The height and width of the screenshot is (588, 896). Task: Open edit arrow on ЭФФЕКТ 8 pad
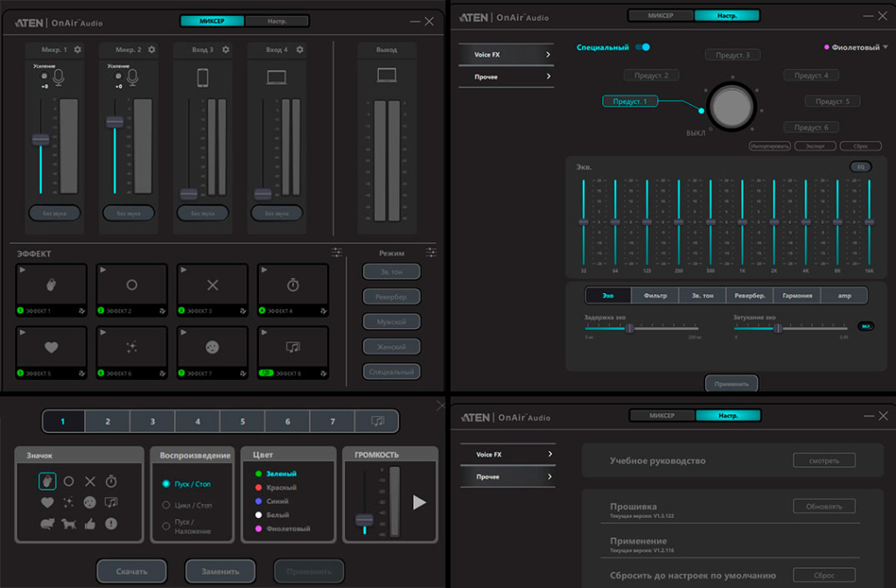click(x=323, y=373)
